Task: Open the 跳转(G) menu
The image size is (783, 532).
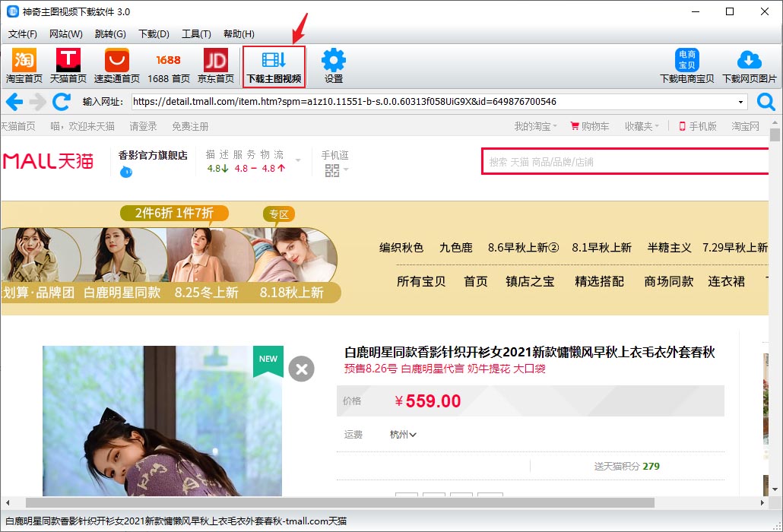Action: 110,34
